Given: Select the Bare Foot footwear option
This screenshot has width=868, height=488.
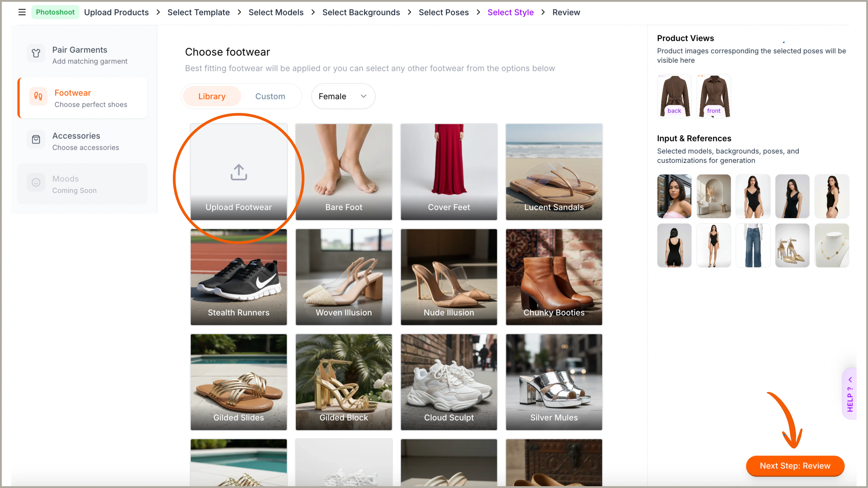Looking at the screenshot, I should click(344, 172).
